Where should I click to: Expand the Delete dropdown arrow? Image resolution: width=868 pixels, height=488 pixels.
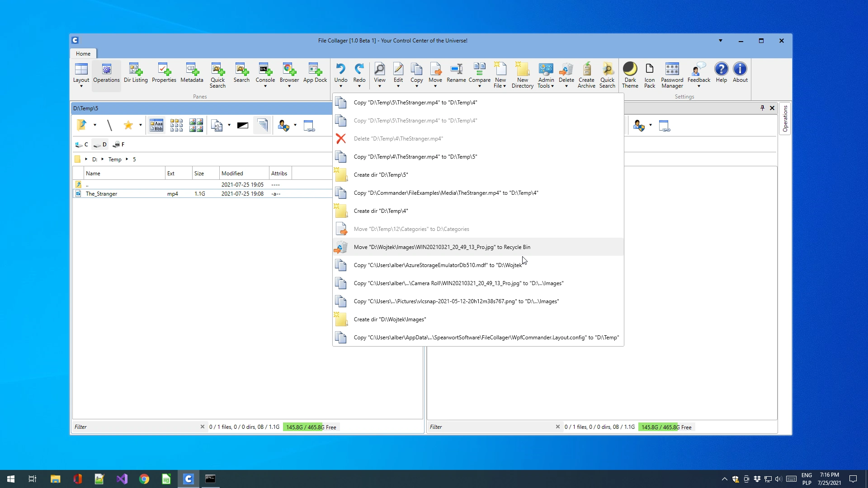[x=566, y=86]
